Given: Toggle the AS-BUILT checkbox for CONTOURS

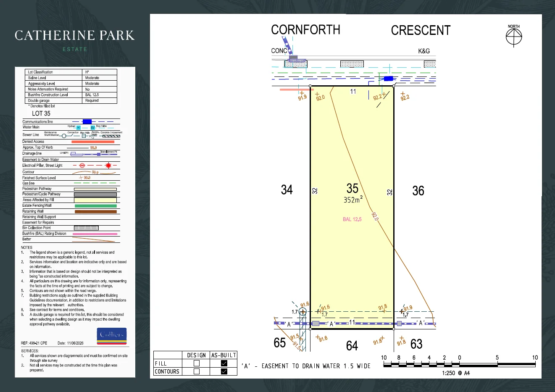Looking at the screenshot, I should tap(224, 371).
